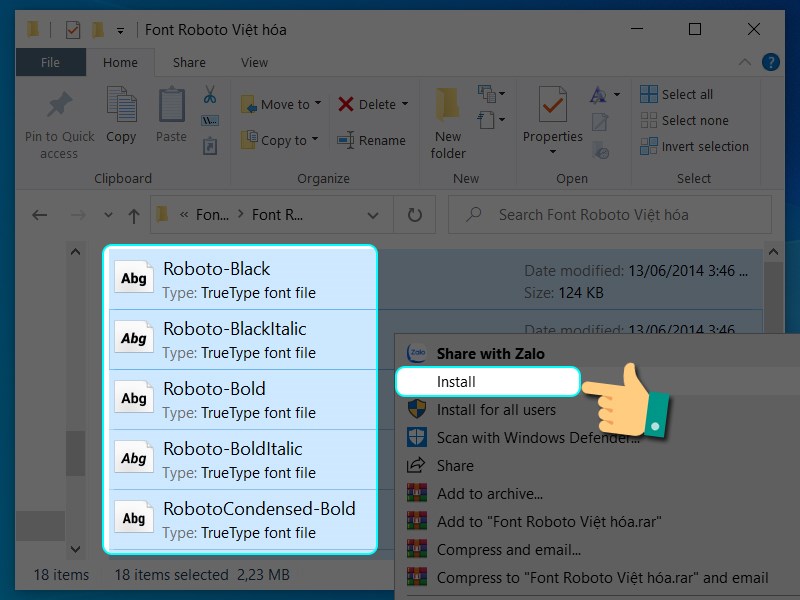Click the Fon... breadcrumb segment

coord(212,215)
